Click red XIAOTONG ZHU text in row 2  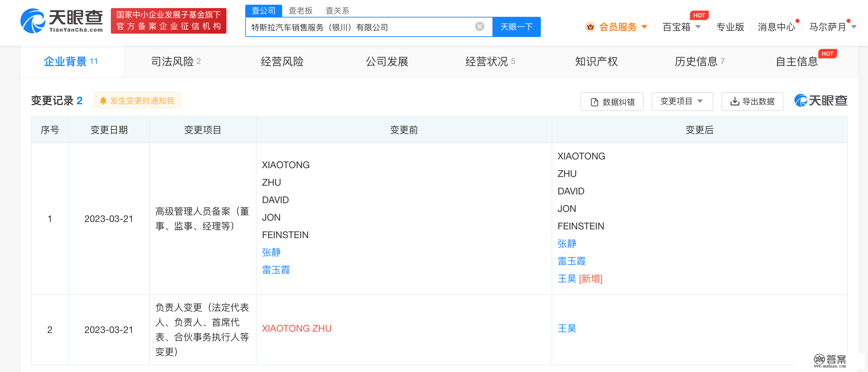pyautogui.click(x=297, y=328)
